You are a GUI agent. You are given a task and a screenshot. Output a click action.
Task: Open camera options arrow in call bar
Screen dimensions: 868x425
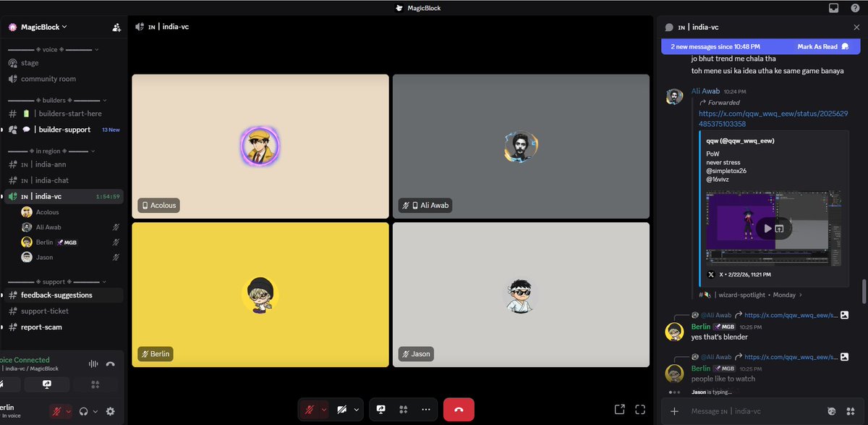[x=357, y=409]
